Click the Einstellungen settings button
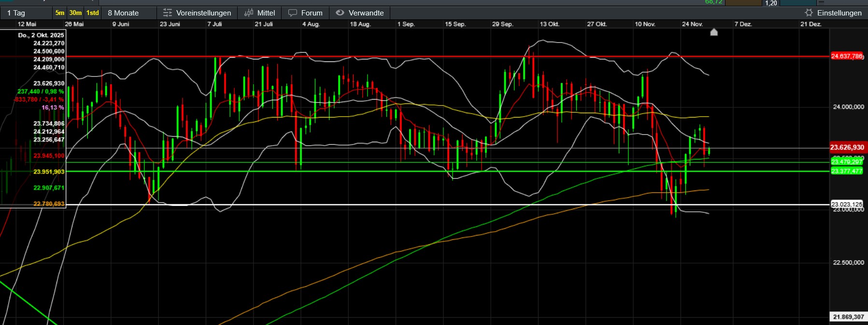The image size is (868, 325). tap(839, 13)
